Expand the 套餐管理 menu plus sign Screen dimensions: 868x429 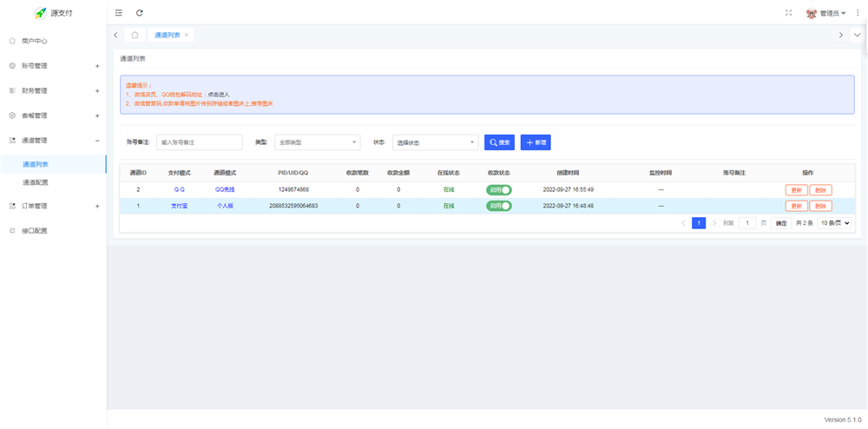pyautogui.click(x=97, y=115)
